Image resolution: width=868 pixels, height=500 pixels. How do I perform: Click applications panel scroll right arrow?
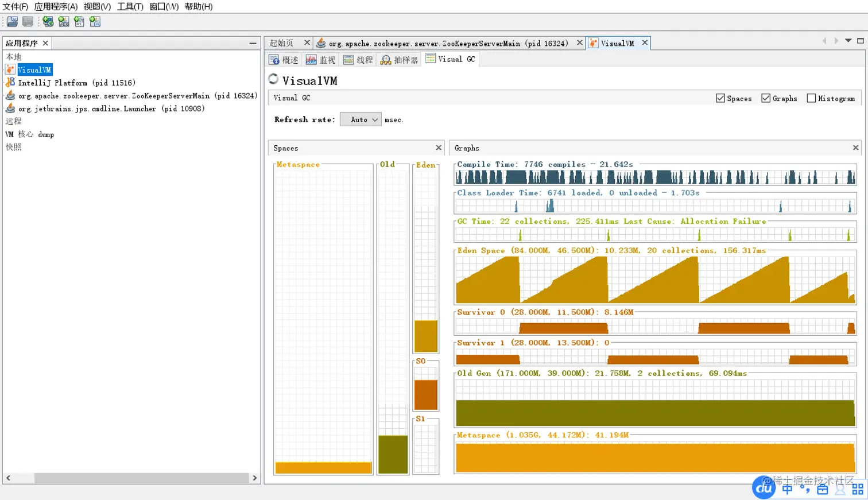[x=255, y=478]
